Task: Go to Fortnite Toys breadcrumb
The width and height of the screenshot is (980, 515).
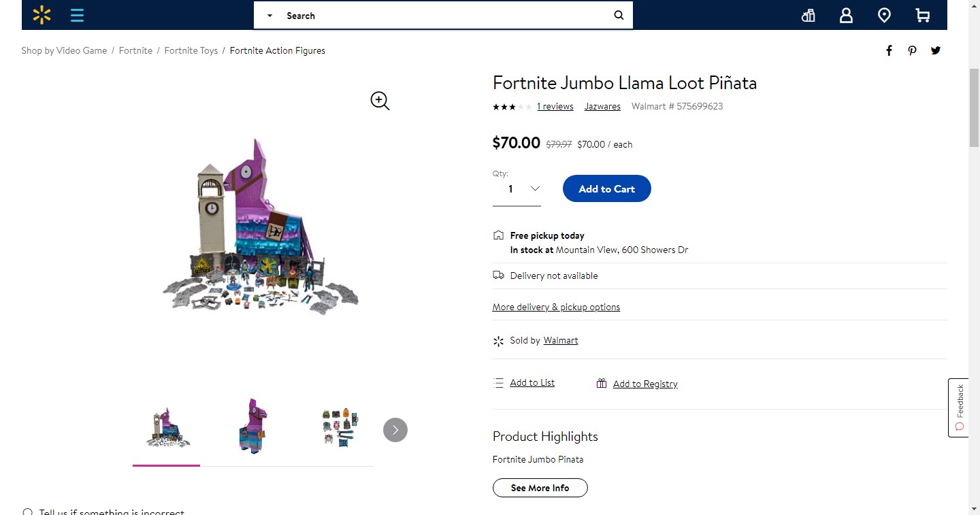Action: click(191, 50)
